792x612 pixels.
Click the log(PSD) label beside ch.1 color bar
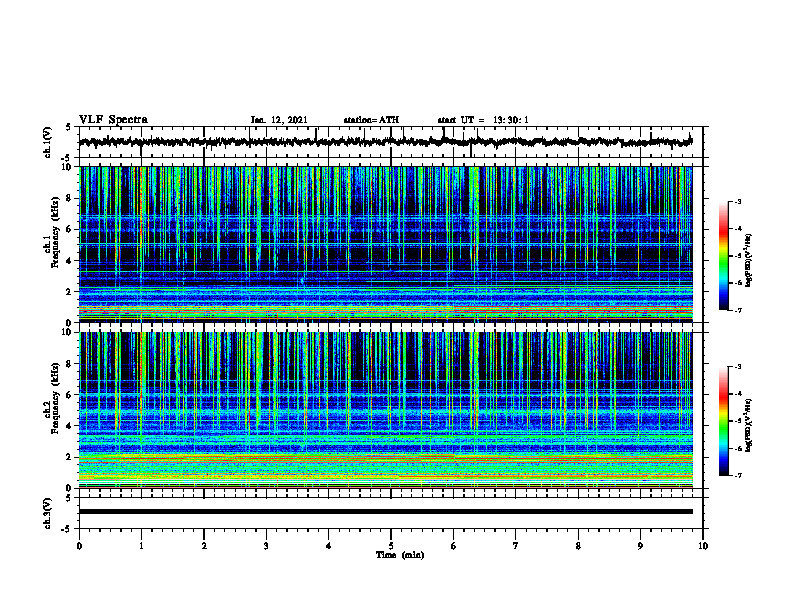[749, 261]
